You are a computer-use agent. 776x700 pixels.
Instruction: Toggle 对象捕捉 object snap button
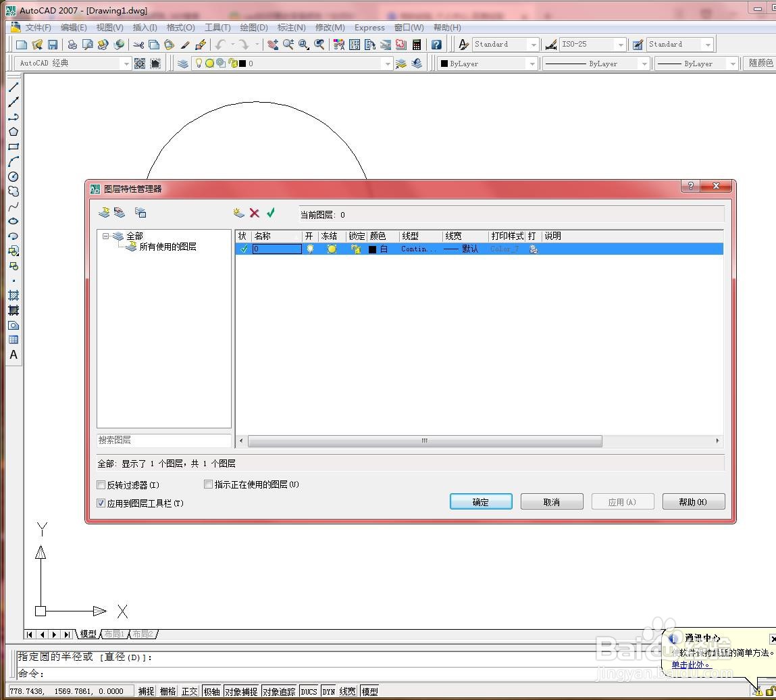[x=241, y=691]
